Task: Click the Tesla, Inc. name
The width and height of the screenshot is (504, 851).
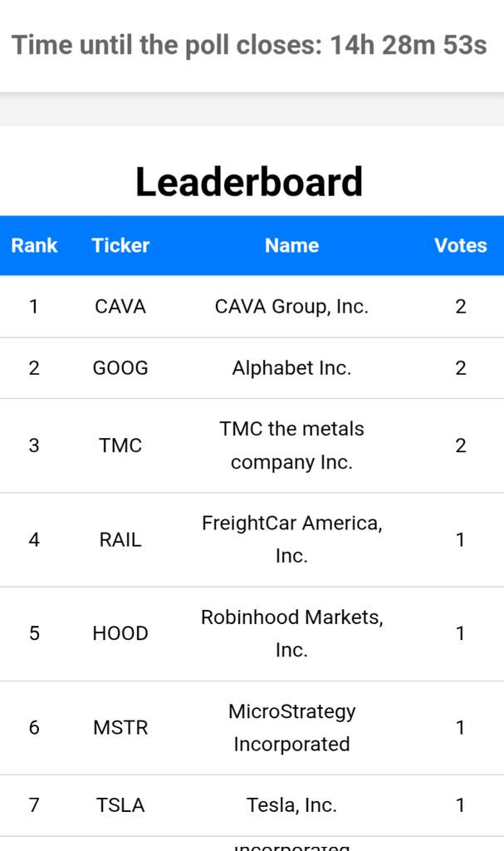Action: coord(292,804)
